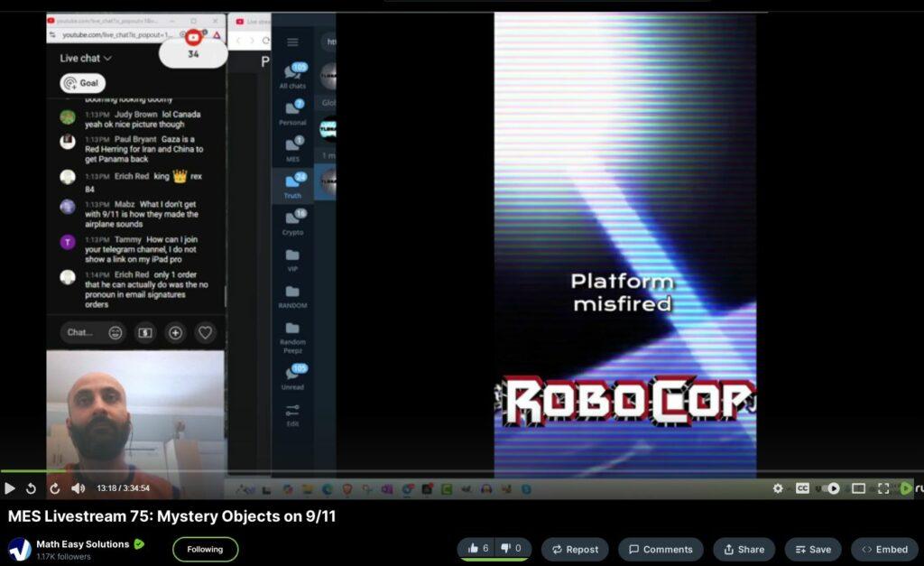Select MES folder in Telegram
924x566 pixels.
[292, 149]
